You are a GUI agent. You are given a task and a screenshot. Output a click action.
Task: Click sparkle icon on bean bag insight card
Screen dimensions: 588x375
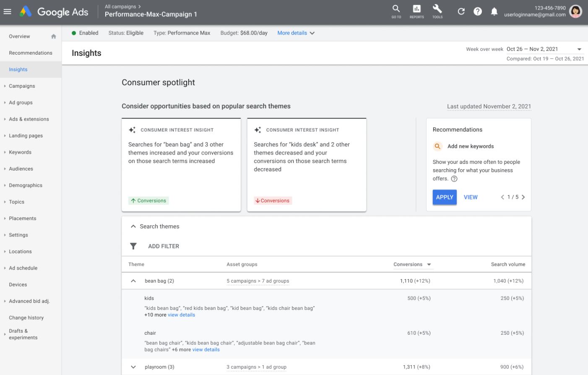pos(132,130)
